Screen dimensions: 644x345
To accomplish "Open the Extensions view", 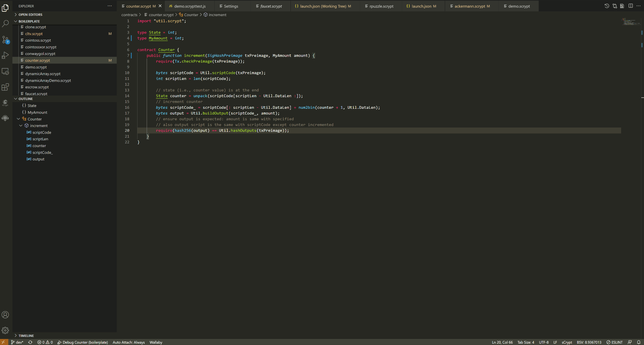I will click(x=5, y=87).
